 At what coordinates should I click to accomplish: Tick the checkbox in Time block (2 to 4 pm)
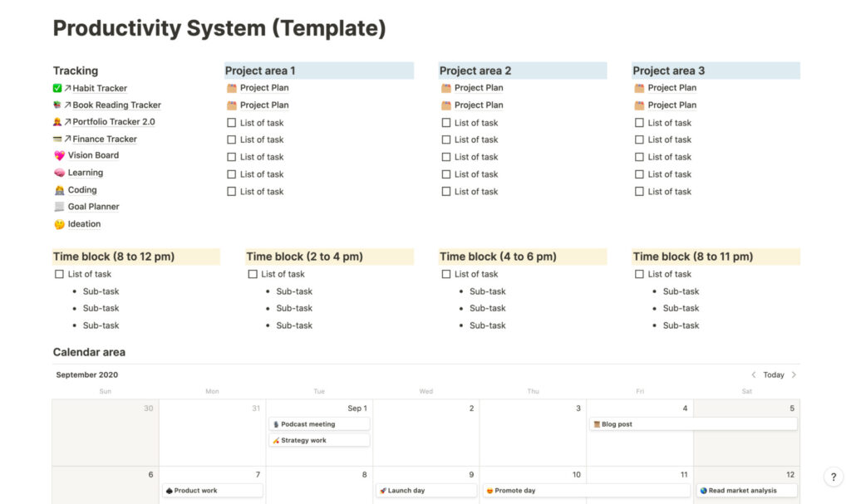(x=253, y=274)
